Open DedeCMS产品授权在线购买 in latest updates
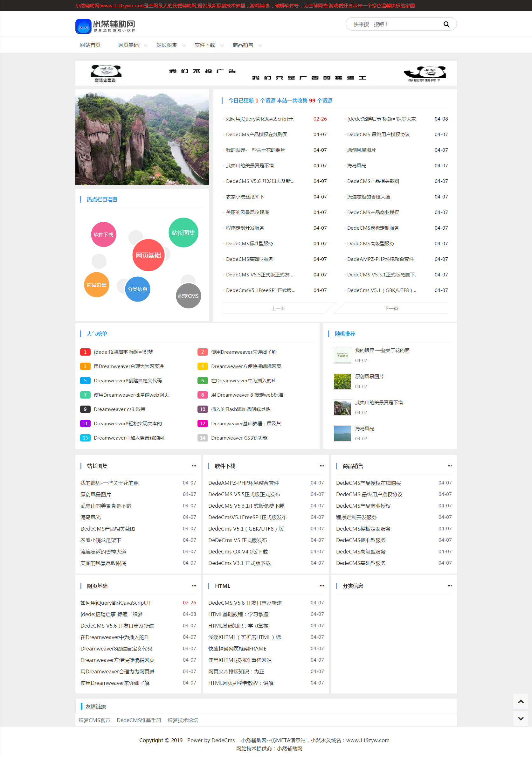 (x=256, y=134)
